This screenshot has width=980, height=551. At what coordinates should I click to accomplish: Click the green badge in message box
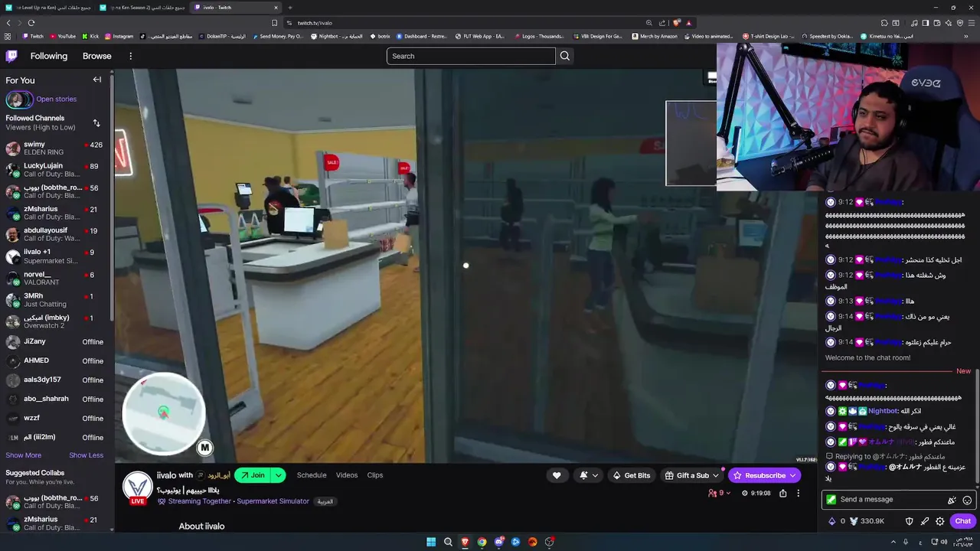(831, 500)
